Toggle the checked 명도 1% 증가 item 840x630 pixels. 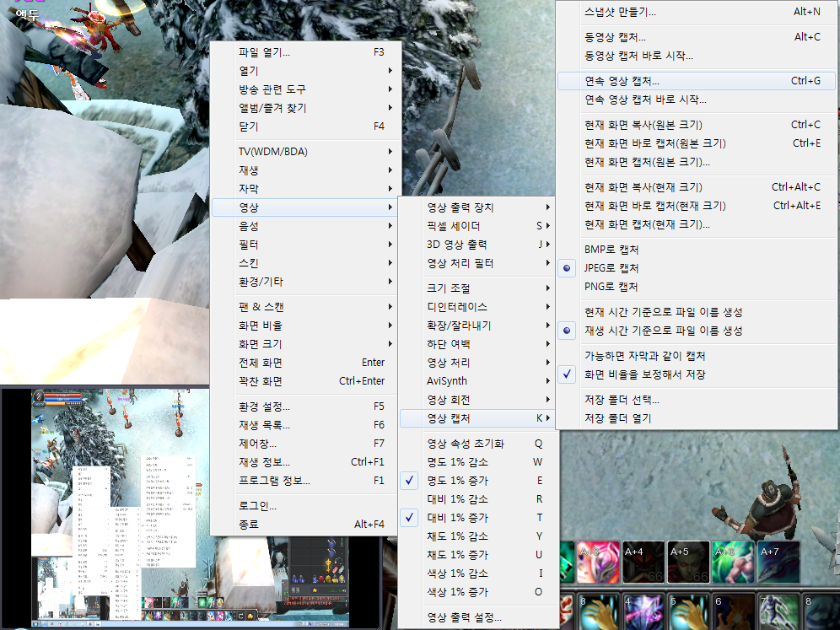click(x=480, y=481)
